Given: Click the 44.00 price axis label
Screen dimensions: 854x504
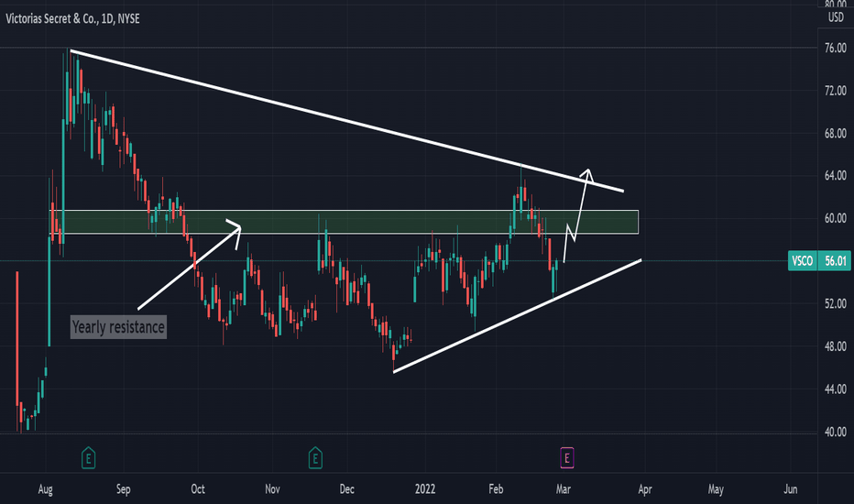Looking at the screenshot, I should (x=836, y=389).
